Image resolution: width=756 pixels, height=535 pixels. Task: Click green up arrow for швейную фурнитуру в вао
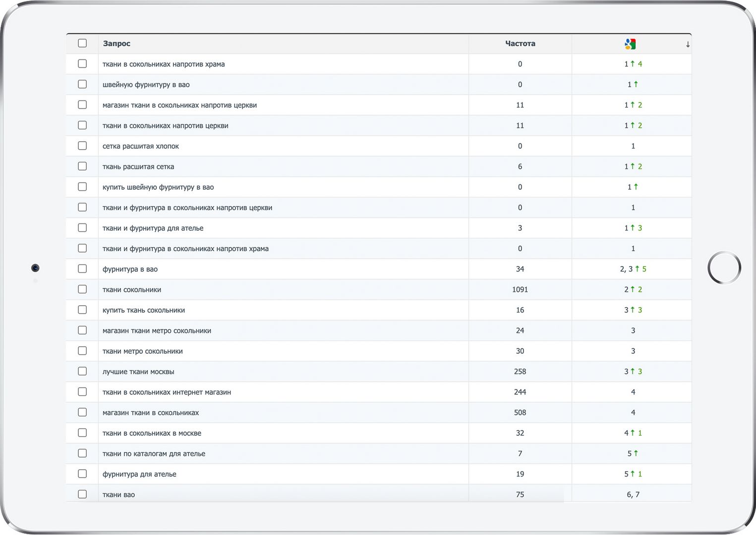pos(636,84)
